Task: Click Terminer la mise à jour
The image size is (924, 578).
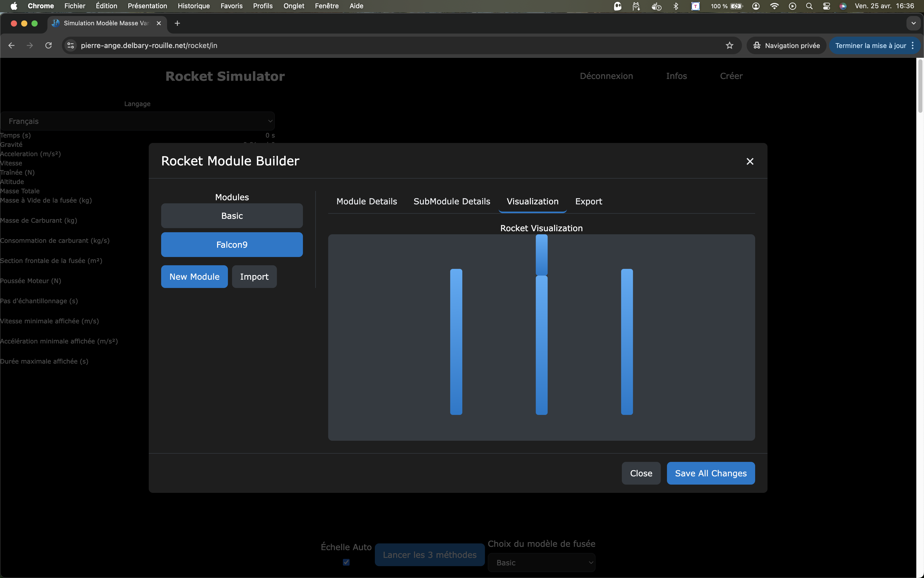Action: coord(870,45)
